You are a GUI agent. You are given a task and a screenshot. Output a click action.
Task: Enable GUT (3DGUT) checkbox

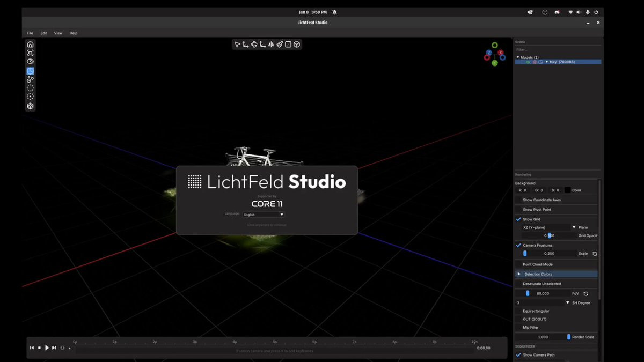(x=518, y=319)
